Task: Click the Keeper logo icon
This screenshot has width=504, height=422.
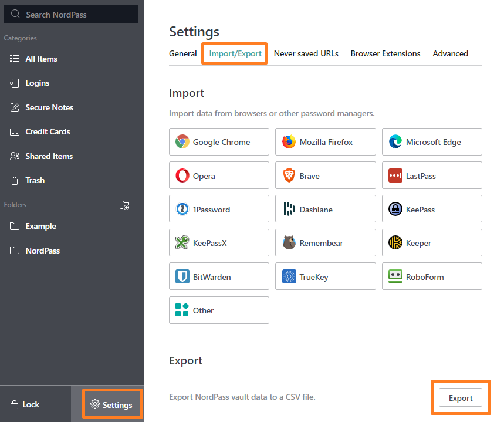Action: pos(395,242)
